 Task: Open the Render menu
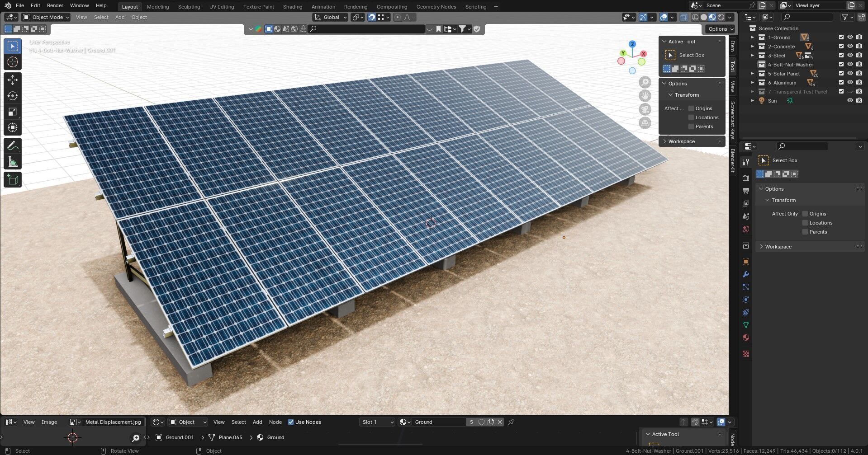(55, 5)
